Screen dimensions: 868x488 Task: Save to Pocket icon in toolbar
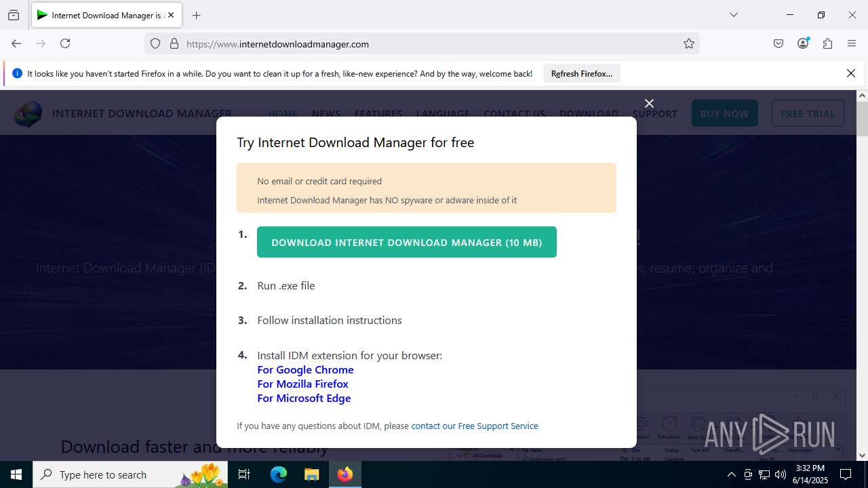click(x=778, y=43)
